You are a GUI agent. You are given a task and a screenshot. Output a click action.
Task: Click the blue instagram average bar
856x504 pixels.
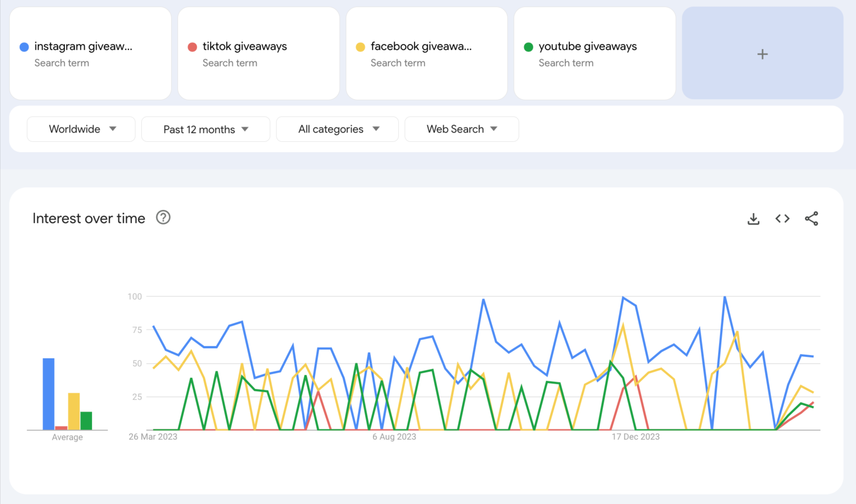point(48,393)
